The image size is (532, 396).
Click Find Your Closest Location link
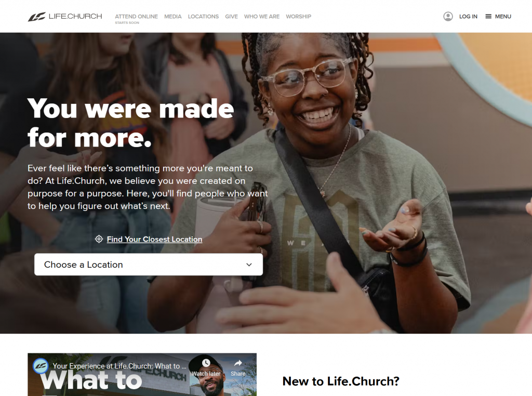(154, 239)
